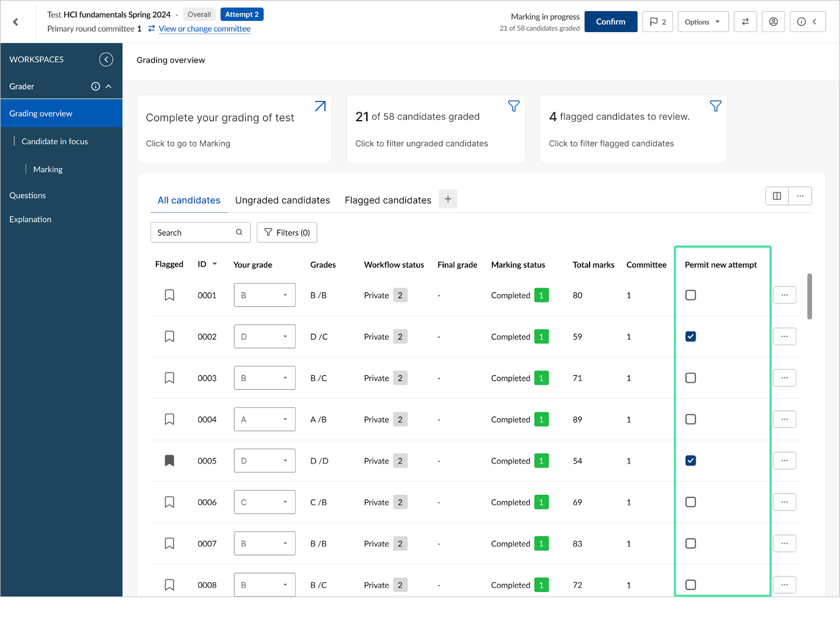Switch to the All candidates tab
Image resolution: width=840 pixels, height=626 pixels.
tap(189, 200)
